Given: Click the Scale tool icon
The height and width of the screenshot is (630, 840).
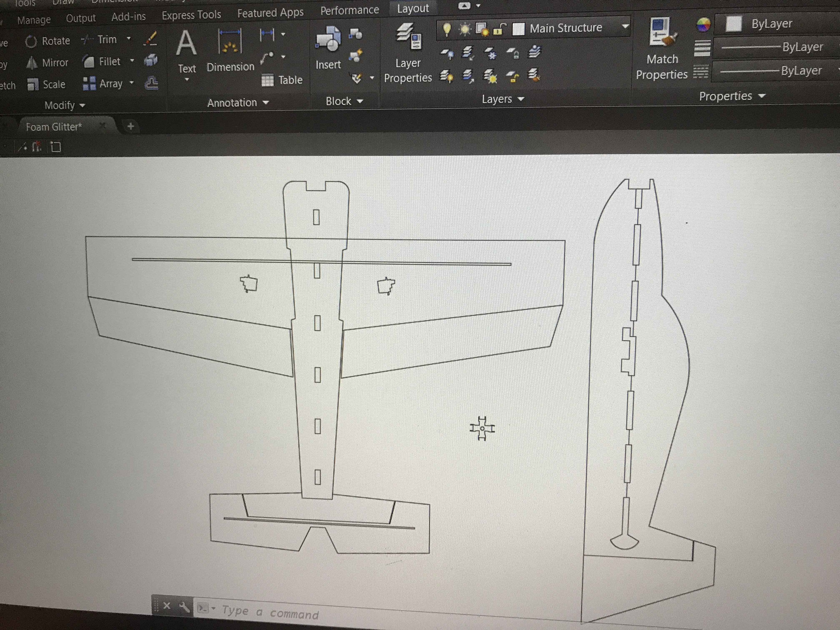Looking at the screenshot, I should click(33, 84).
